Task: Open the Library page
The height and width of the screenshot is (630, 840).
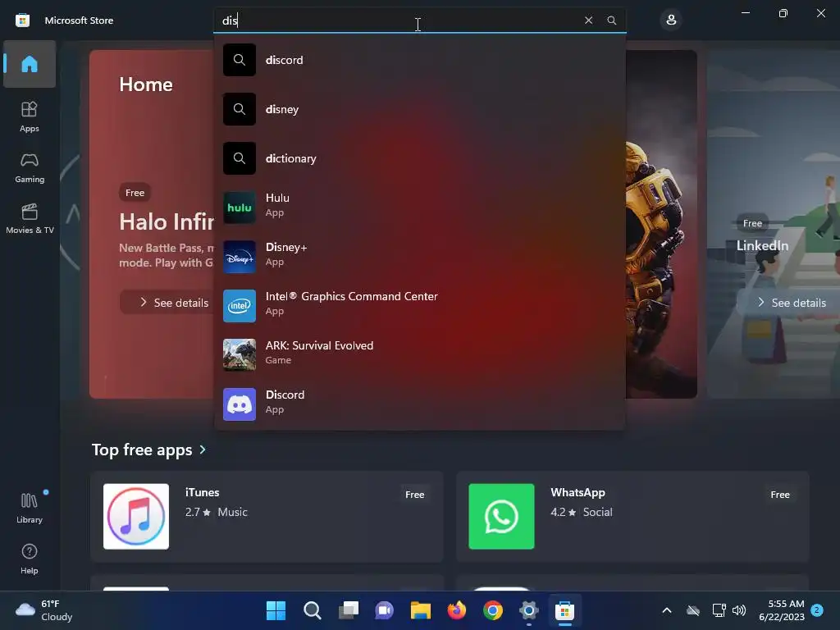Action: 30,508
